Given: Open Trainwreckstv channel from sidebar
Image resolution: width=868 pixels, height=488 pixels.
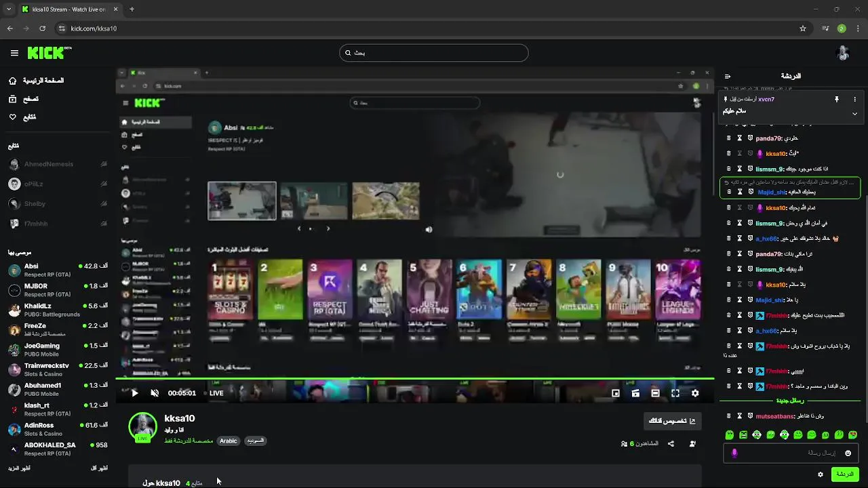Looking at the screenshot, I should (58, 370).
